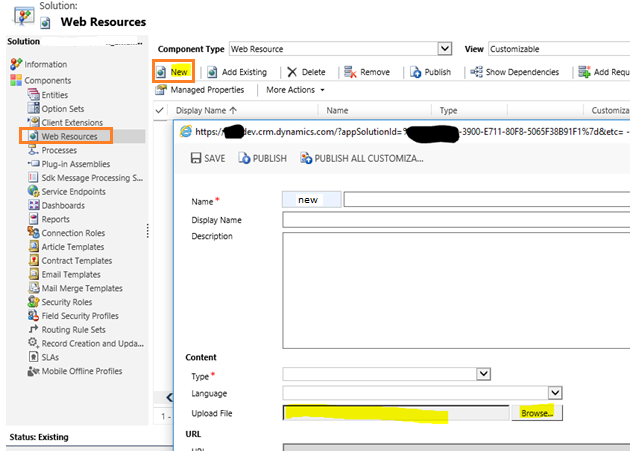Screen dimensions: 630x451
Task: Click into the Name input field
Action: coord(487,199)
